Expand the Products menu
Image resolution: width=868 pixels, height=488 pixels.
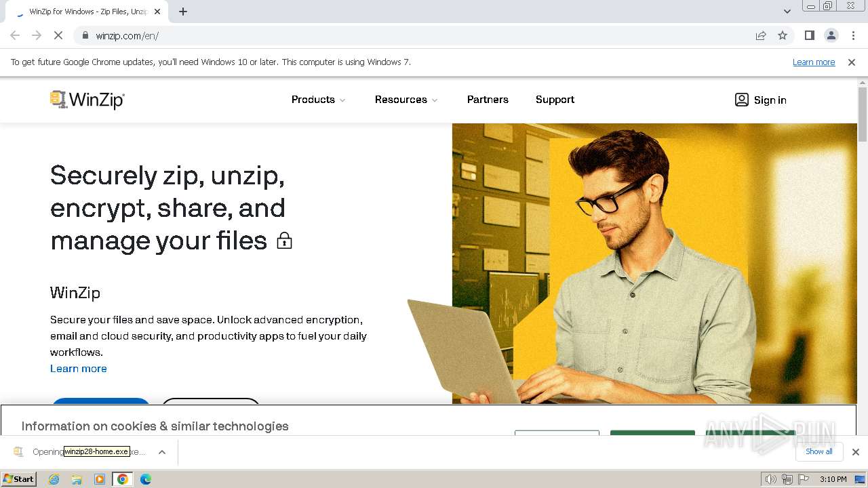click(x=319, y=100)
